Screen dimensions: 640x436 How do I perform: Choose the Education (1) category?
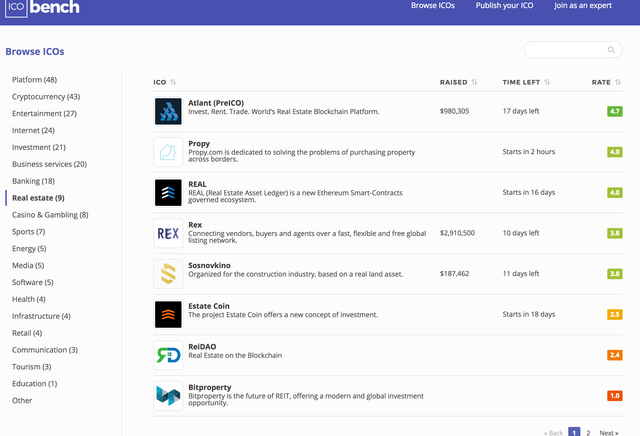pyautogui.click(x=35, y=384)
